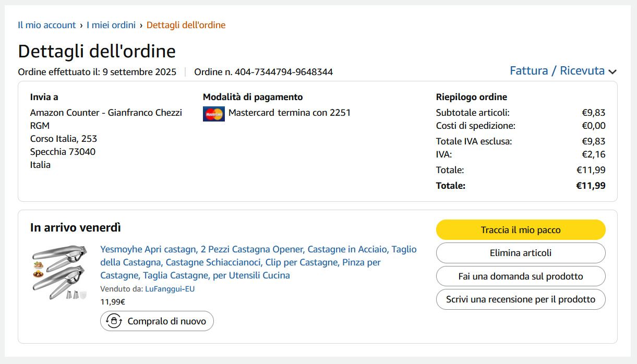
Task: Open the Fattura / Ricevuta dropdown text
Action: pos(557,71)
